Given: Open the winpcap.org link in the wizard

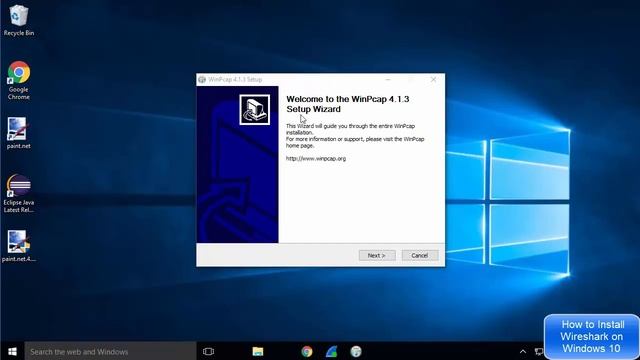Looking at the screenshot, I should click(316, 158).
